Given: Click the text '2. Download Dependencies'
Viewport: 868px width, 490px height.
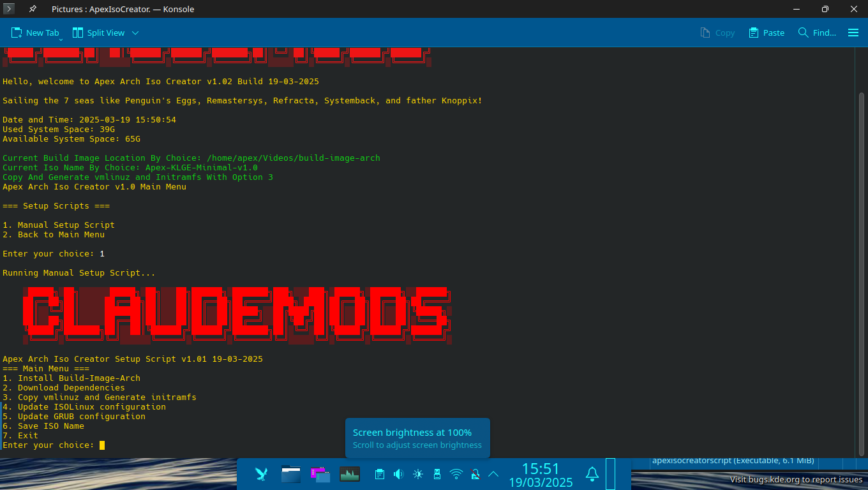Looking at the screenshot, I should [x=64, y=388].
